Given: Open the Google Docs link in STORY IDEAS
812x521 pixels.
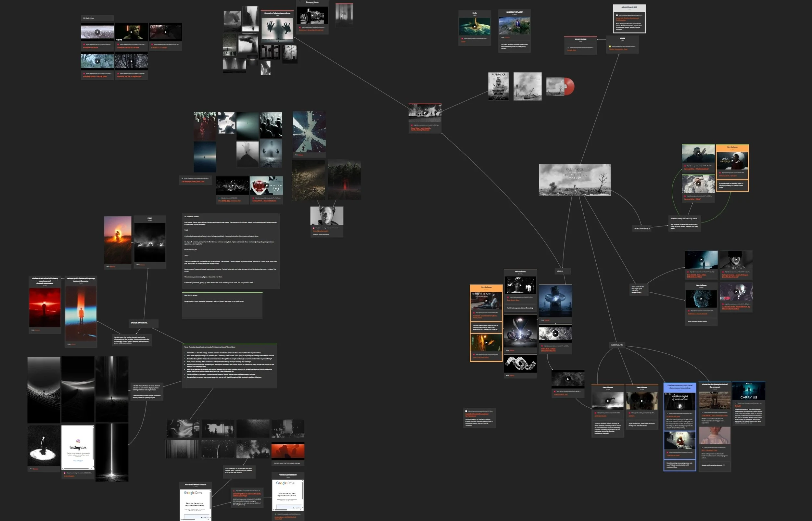Looking at the screenshot, I should [x=572, y=50].
